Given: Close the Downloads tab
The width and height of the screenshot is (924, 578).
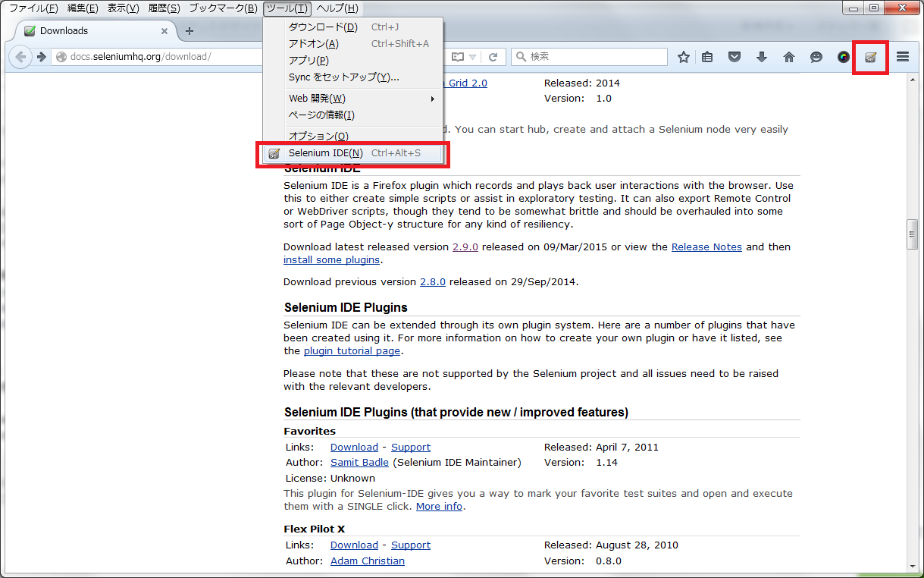Looking at the screenshot, I should 165,31.
